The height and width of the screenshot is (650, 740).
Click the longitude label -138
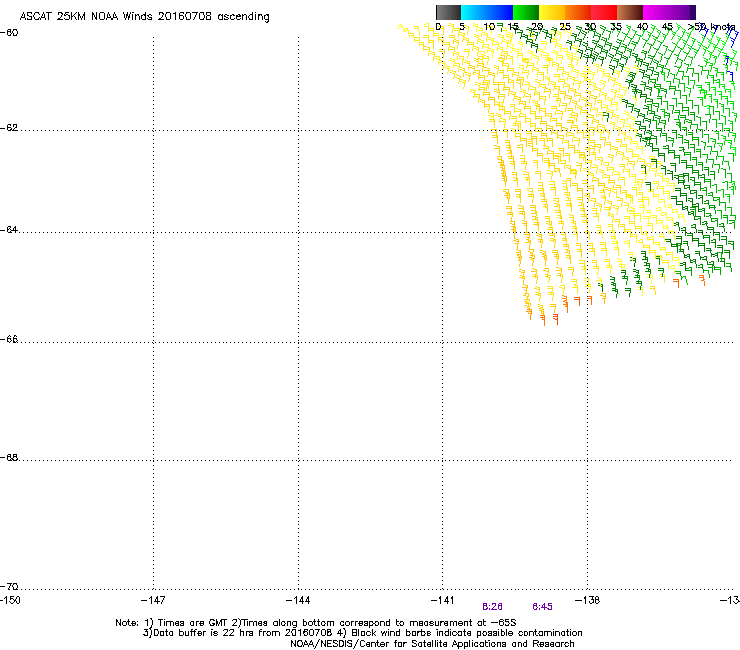[588, 600]
